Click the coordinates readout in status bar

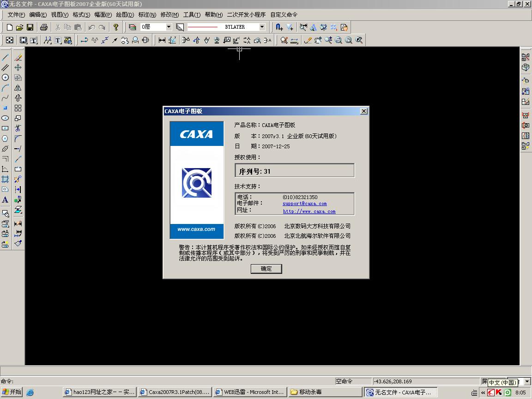click(x=426, y=381)
